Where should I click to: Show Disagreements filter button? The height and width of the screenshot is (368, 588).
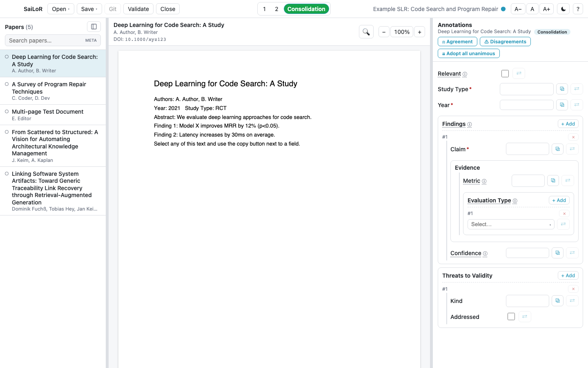[505, 42]
